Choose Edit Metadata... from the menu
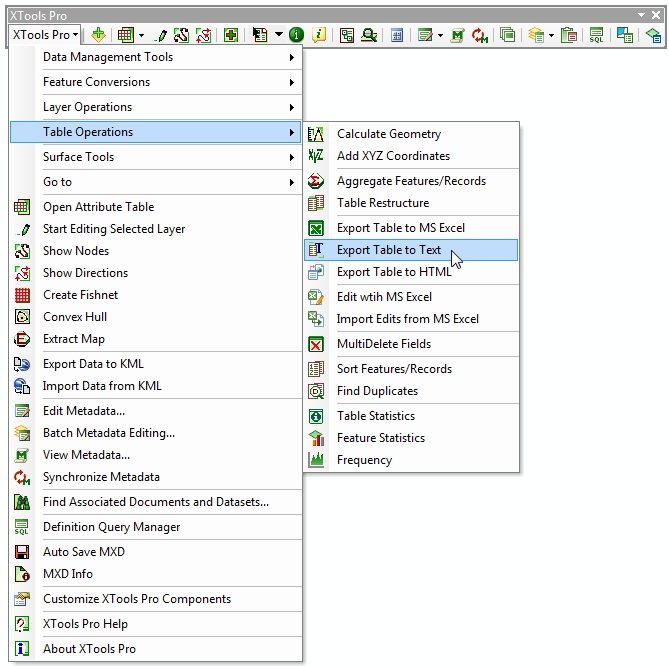The image size is (669, 666). coord(156,411)
